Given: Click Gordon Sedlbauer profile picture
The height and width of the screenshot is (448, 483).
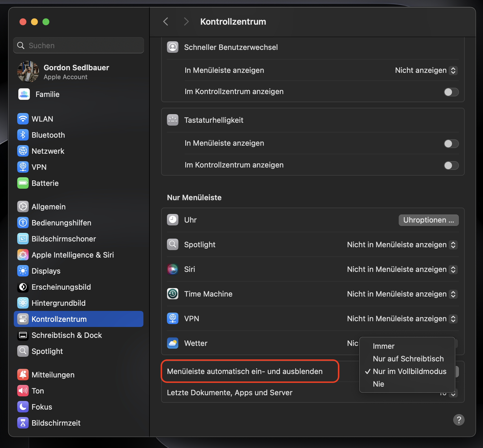Looking at the screenshot, I should tap(28, 72).
